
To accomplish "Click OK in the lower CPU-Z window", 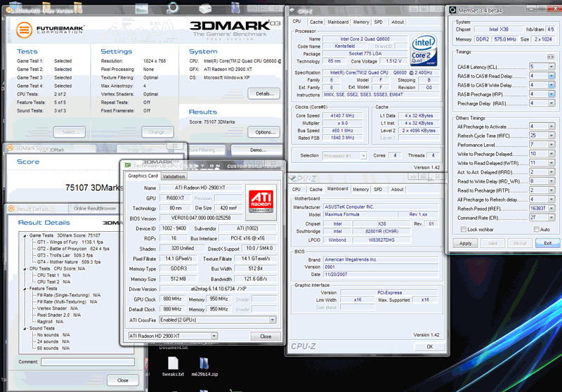I will pos(430,346).
